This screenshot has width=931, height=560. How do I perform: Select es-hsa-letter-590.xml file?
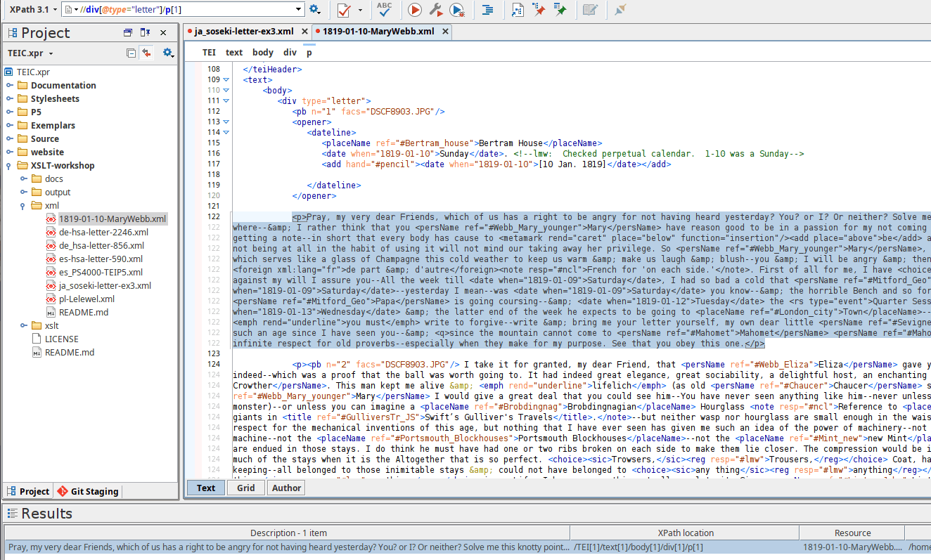101,259
